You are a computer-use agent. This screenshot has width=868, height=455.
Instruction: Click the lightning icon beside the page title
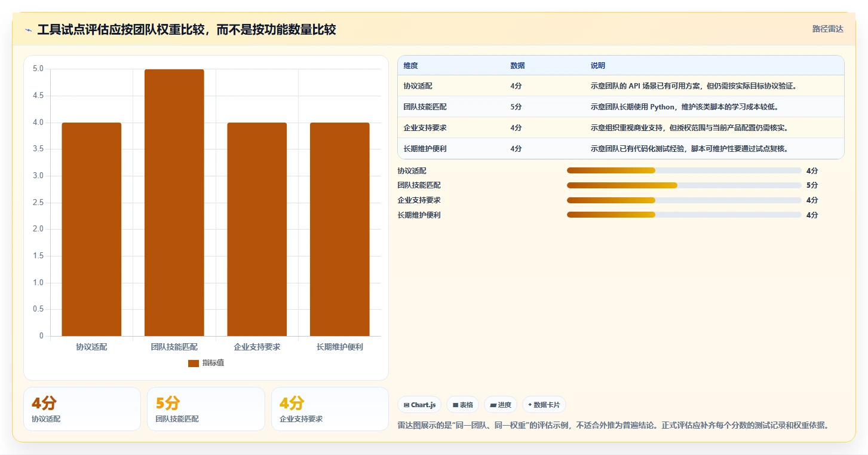tap(29, 30)
